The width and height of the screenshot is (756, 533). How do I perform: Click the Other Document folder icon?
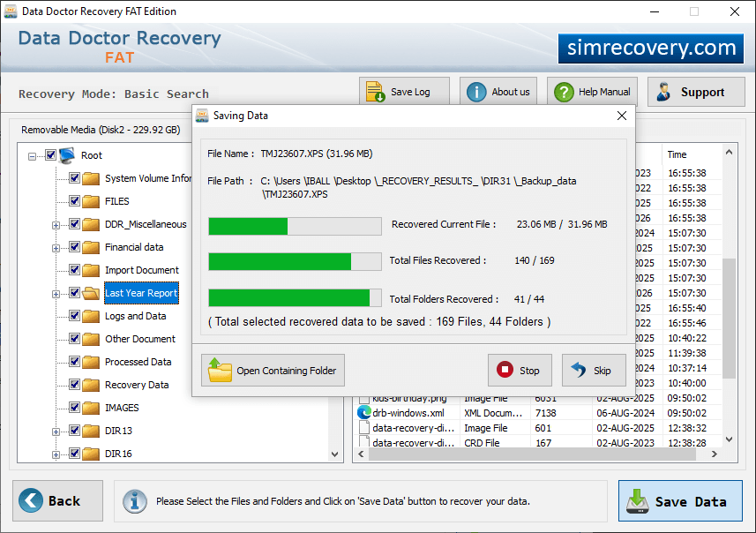pyautogui.click(x=91, y=339)
